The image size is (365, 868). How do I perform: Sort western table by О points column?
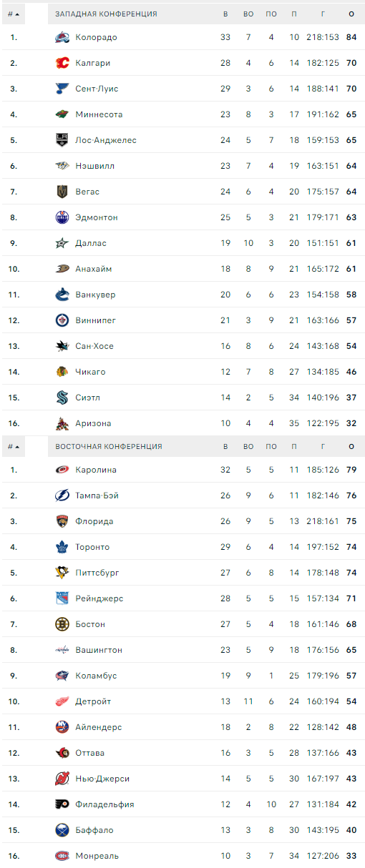pos(351,14)
